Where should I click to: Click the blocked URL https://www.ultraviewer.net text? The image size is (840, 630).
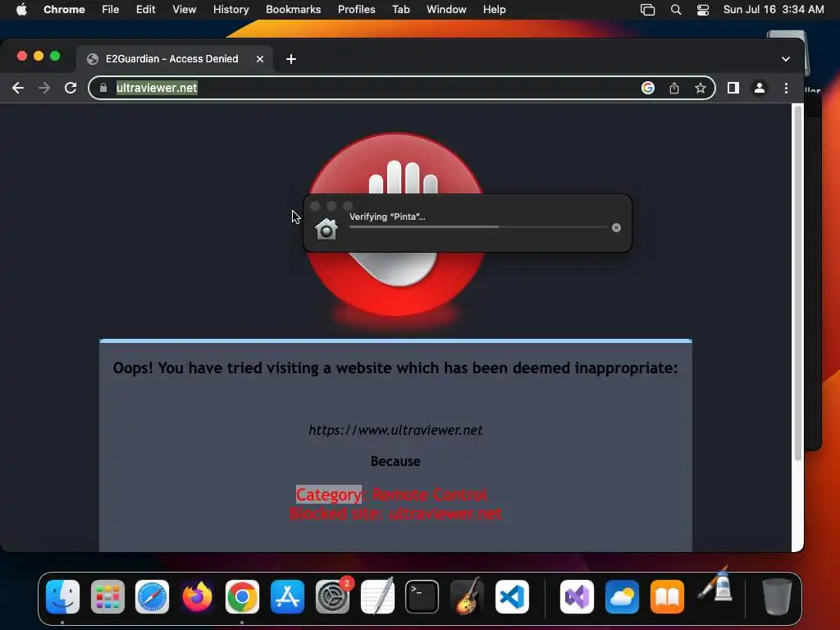395,430
